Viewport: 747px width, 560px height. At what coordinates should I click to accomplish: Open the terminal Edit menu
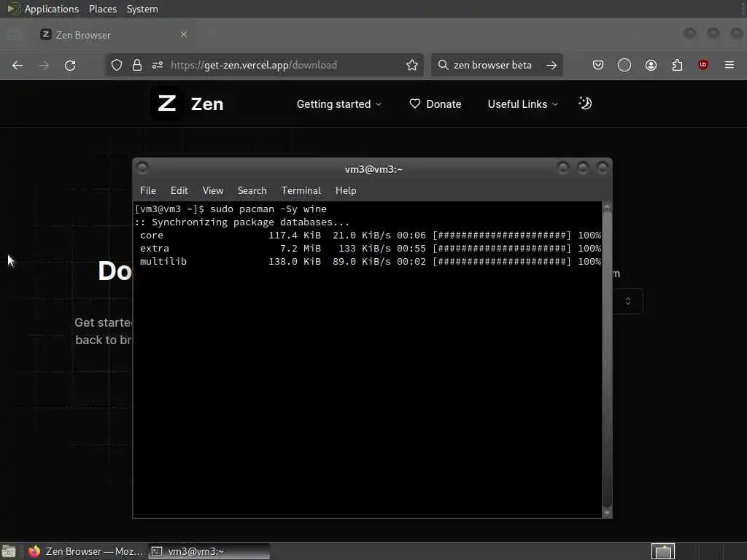[x=179, y=190]
